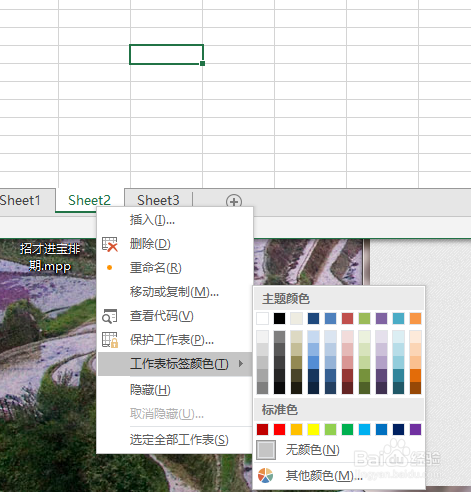The width and height of the screenshot is (471, 492).
Task: Pick the lightest blue tint under medium blue
Action: point(330,337)
